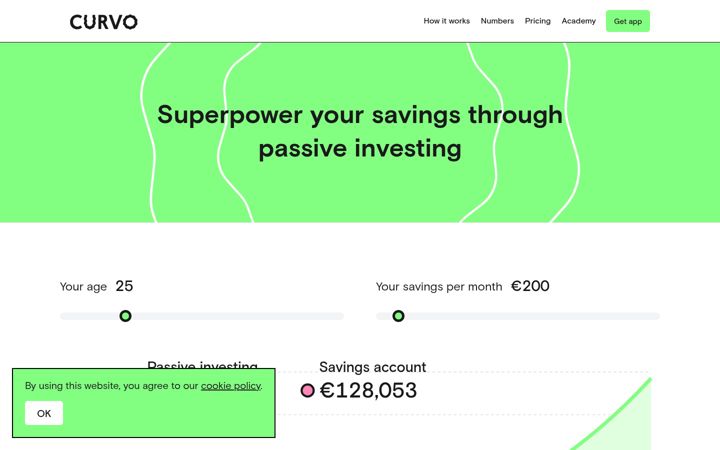Image resolution: width=720 pixels, height=450 pixels.
Task: Click the Your age label
Action: (83, 287)
